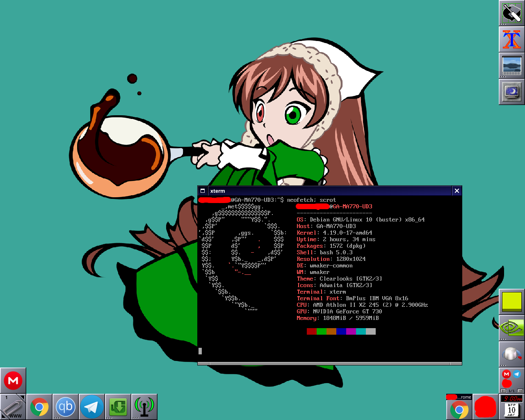The image size is (525, 420).
Task: Open the landscape picture viewer dock icon
Action: [511, 66]
